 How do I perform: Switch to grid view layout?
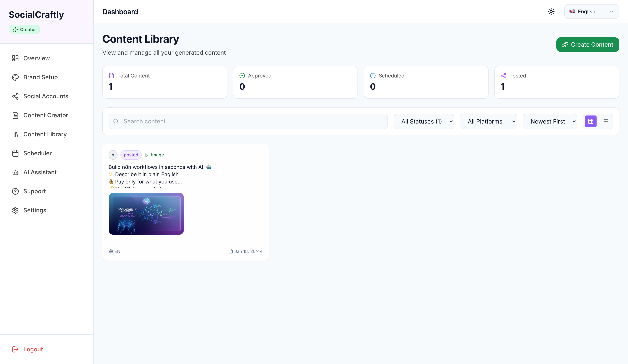coord(590,121)
